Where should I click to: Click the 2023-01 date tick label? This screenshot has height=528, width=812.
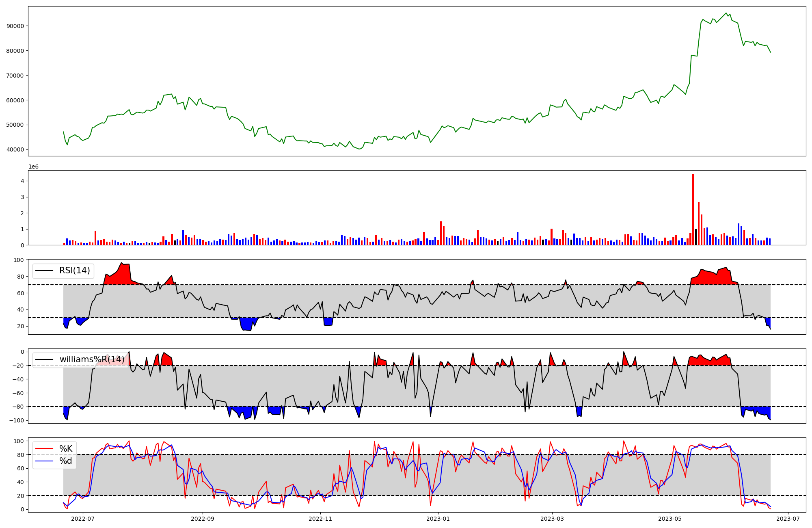pos(438,519)
